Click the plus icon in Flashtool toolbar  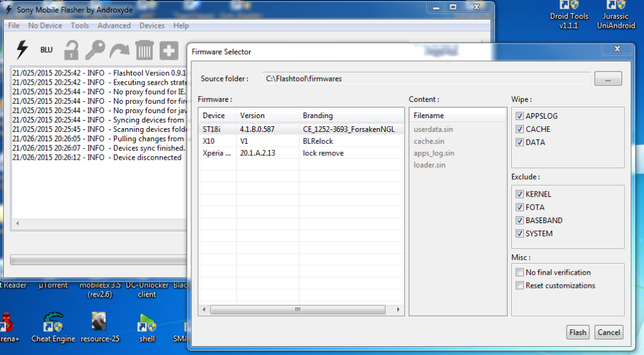169,50
